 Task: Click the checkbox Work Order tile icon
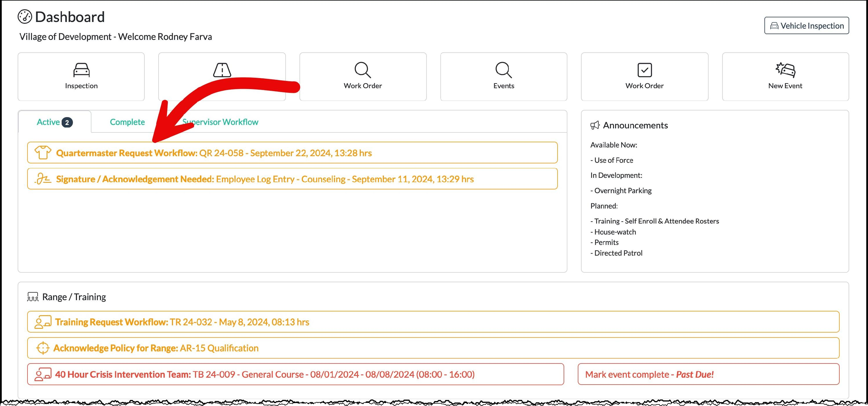pos(644,70)
